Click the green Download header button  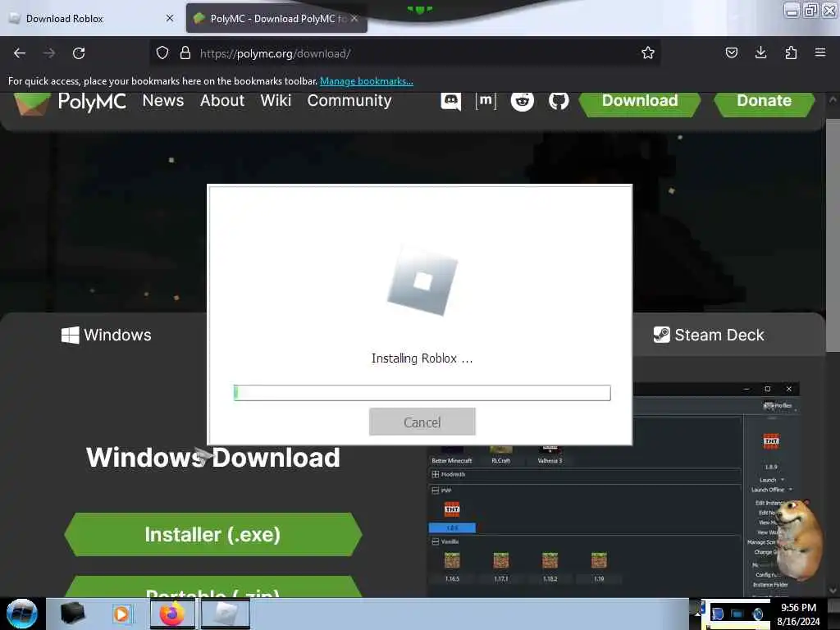coord(640,102)
